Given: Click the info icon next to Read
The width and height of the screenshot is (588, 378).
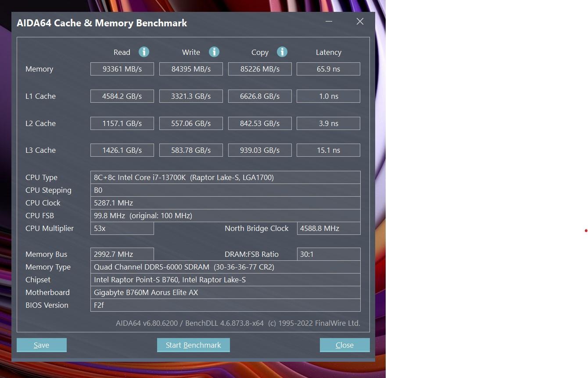Looking at the screenshot, I should (x=144, y=52).
